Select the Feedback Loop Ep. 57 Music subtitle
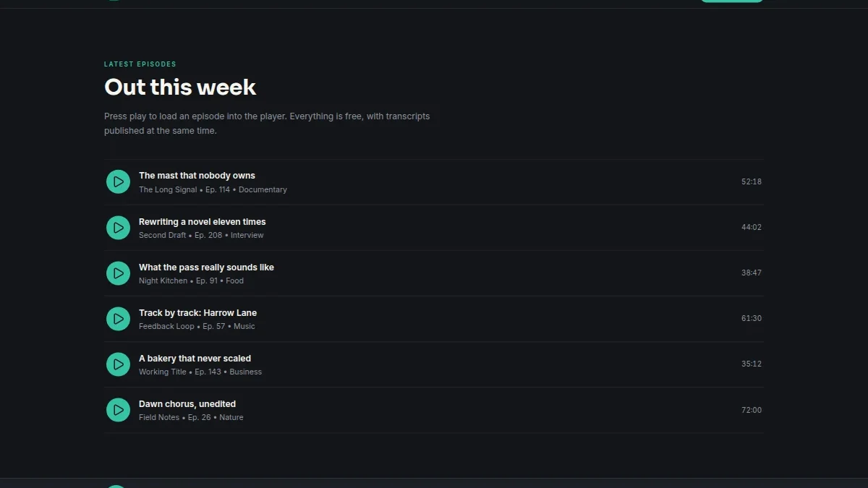 click(197, 326)
